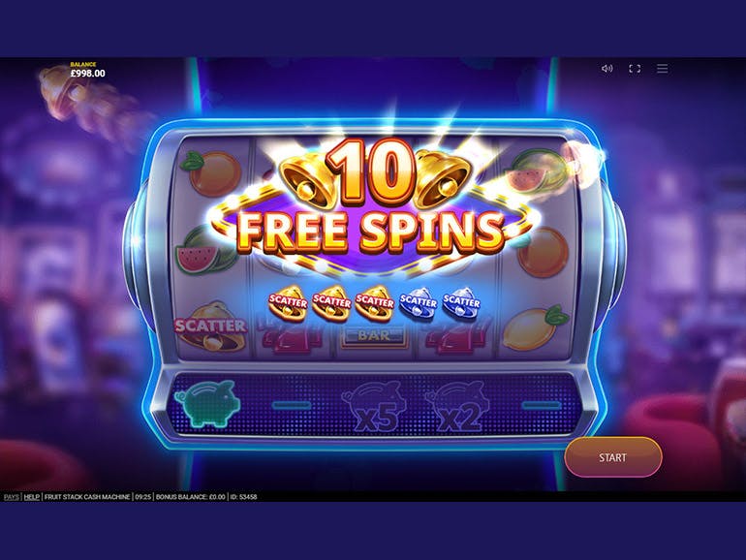Toggle fullscreen mode icon
The width and height of the screenshot is (746, 560).
[635, 69]
